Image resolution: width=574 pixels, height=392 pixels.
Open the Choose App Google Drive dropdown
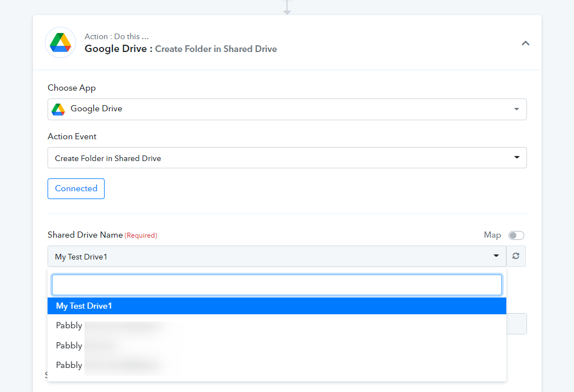click(287, 109)
